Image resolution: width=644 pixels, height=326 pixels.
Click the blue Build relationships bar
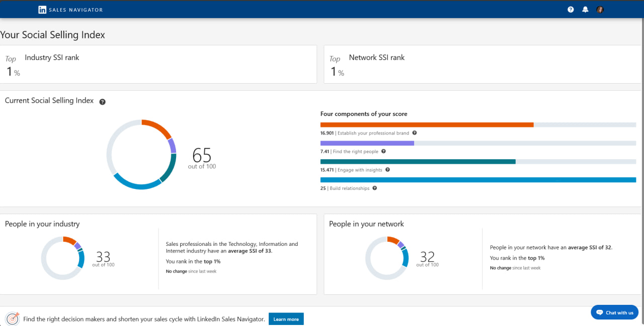pyautogui.click(x=478, y=180)
